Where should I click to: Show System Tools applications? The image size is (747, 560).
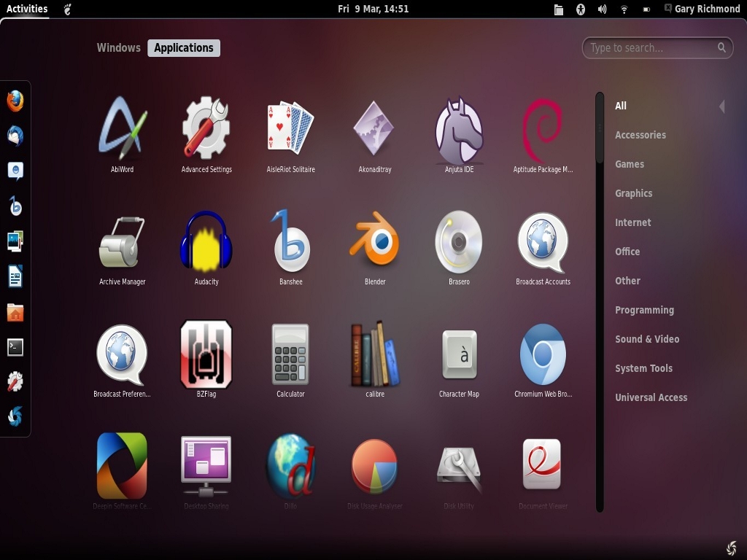643,368
